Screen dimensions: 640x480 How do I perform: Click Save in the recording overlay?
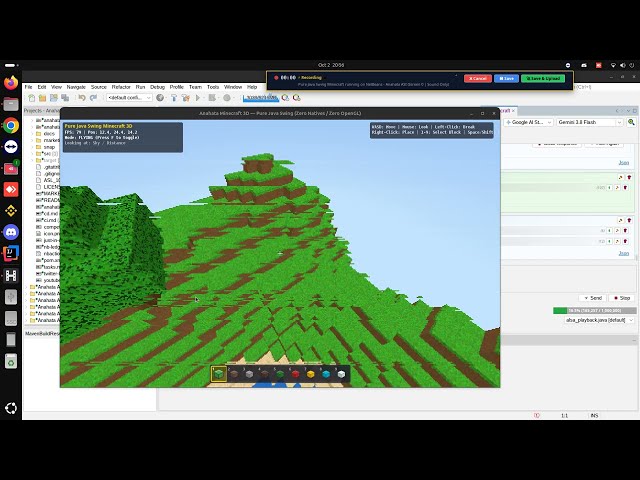coord(506,78)
